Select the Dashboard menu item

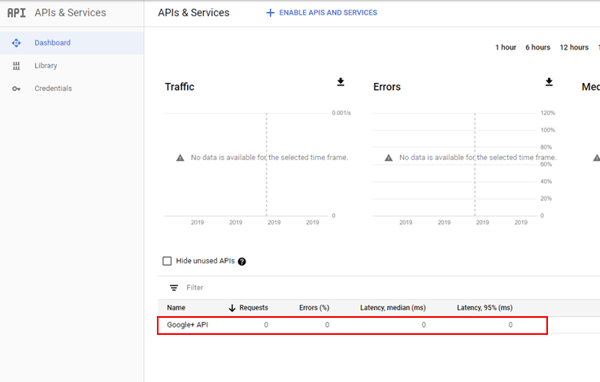(x=72, y=43)
